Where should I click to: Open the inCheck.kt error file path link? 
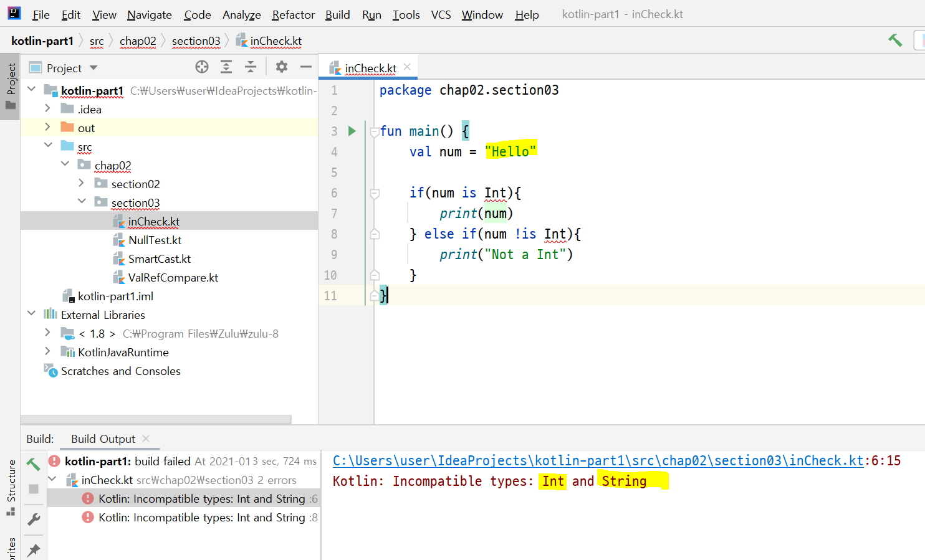pos(598,460)
